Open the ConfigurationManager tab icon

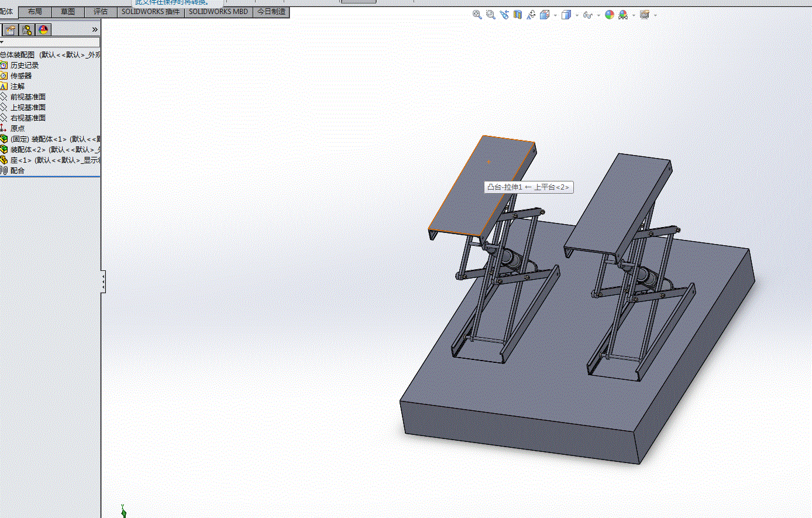(27, 30)
